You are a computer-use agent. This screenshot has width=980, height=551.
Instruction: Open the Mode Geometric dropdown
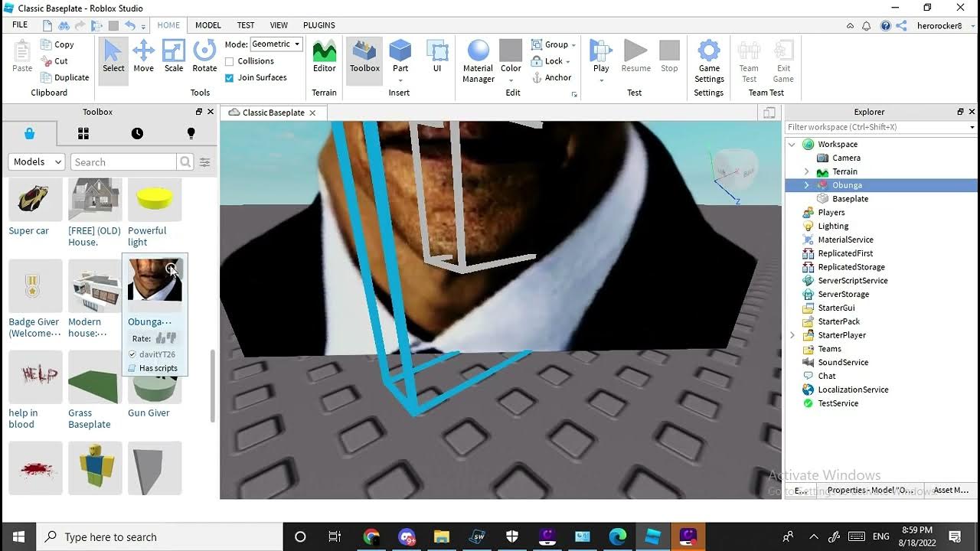point(276,44)
